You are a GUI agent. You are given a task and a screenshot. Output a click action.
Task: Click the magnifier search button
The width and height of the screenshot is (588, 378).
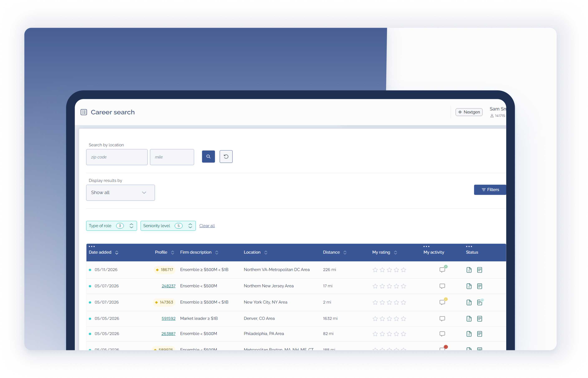click(208, 157)
